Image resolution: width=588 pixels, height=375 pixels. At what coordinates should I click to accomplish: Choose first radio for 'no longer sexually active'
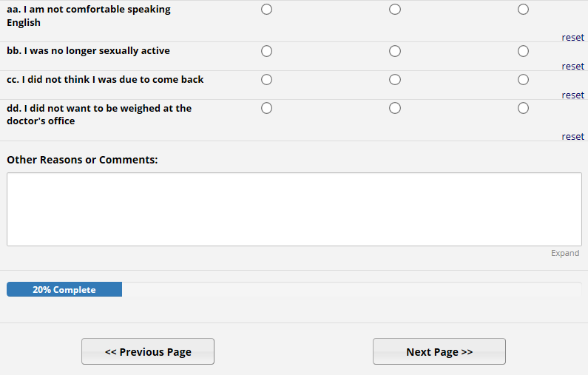coord(267,51)
